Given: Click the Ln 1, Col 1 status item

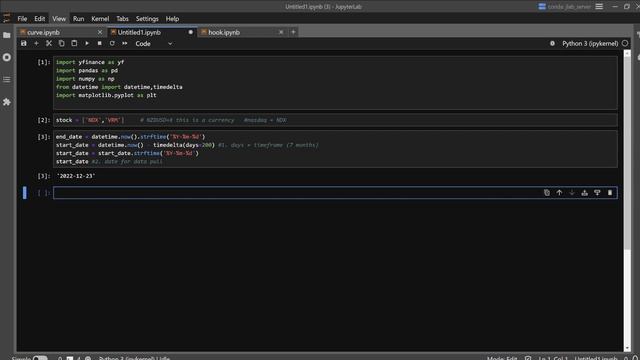Looking at the screenshot, I should (553, 358).
